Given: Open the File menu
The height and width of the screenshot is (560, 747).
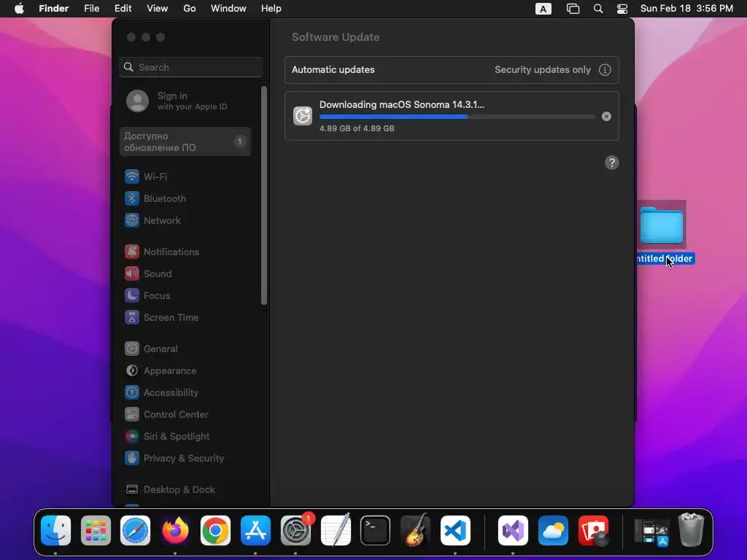Looking at the screenshot, I should coord(91,9).
